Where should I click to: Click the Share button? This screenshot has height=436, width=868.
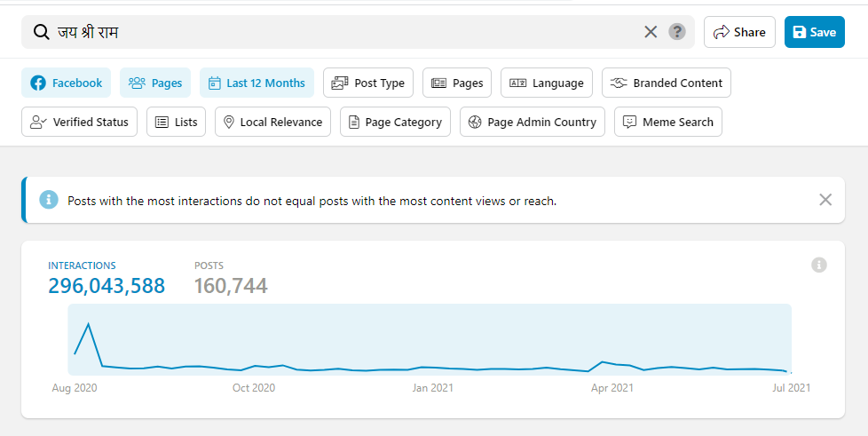[739, 32]
